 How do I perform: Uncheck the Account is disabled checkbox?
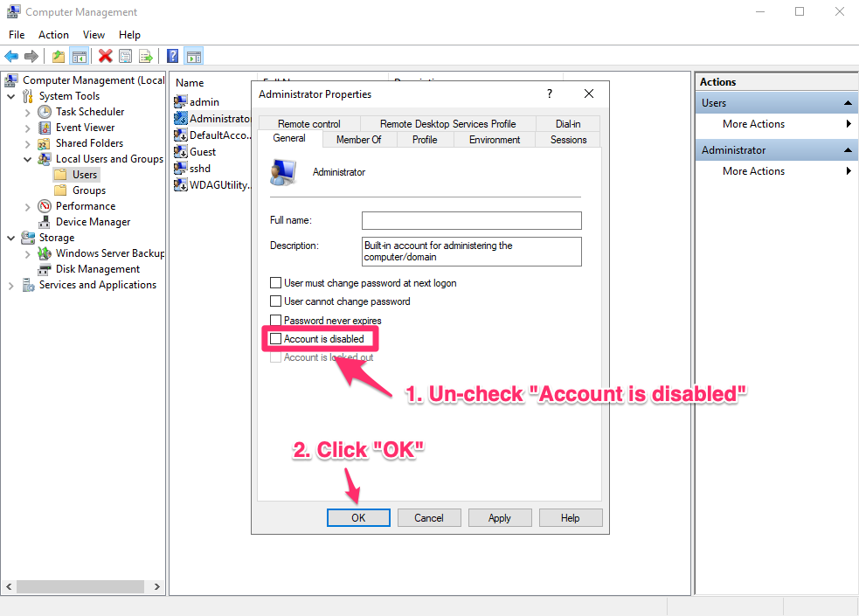pos(276,338)
